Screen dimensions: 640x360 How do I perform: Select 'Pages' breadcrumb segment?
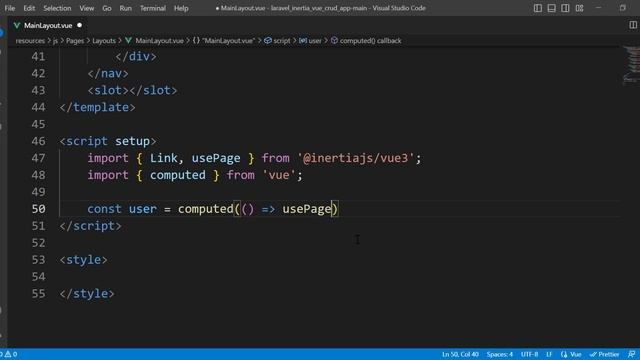[x=75, y=41]
